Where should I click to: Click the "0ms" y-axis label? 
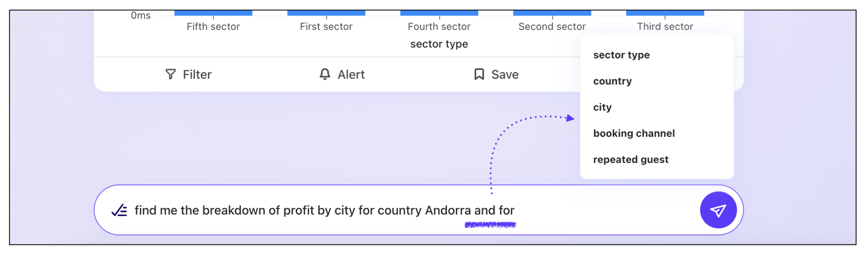(140, 15)
